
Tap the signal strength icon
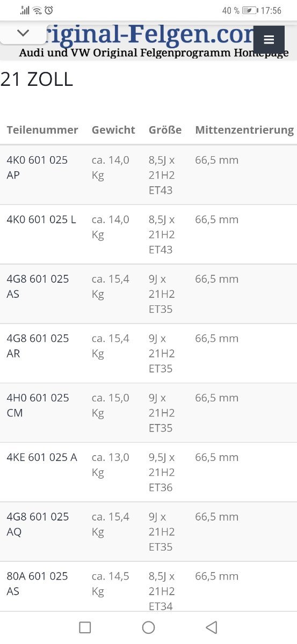[25, 10]
